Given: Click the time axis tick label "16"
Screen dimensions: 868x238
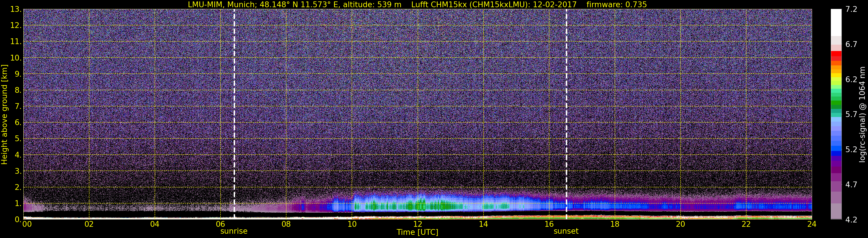Looking at the screenshot, I should (549, 224).
